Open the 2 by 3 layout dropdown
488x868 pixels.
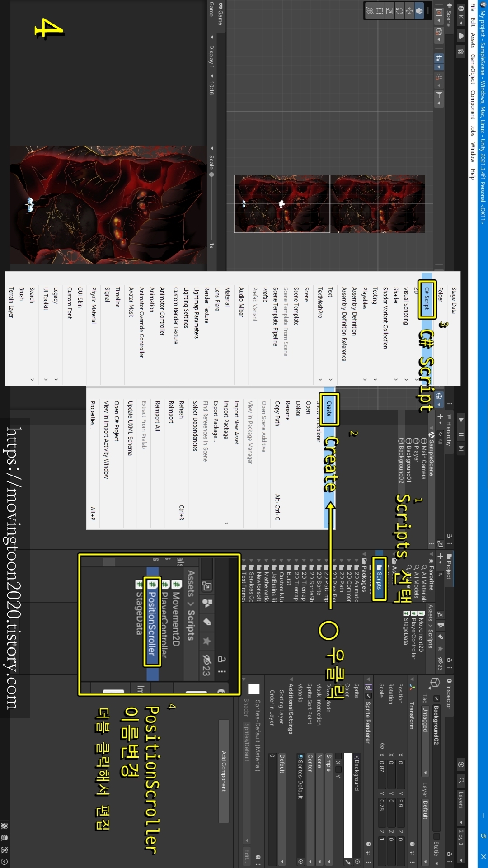pos(461,846)
